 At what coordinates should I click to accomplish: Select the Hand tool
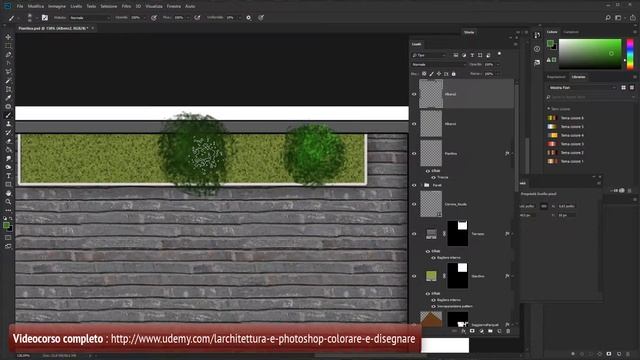click(8, 193)
